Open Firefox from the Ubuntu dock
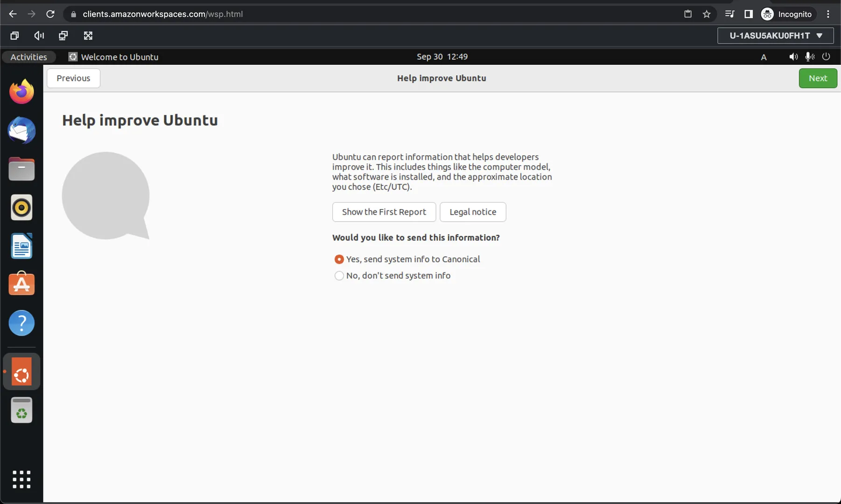 tap(21, 91)
